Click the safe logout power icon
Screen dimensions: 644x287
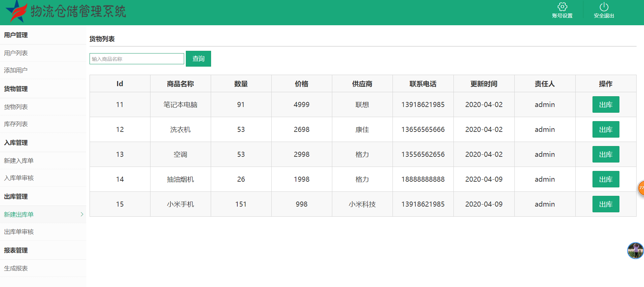604,7
